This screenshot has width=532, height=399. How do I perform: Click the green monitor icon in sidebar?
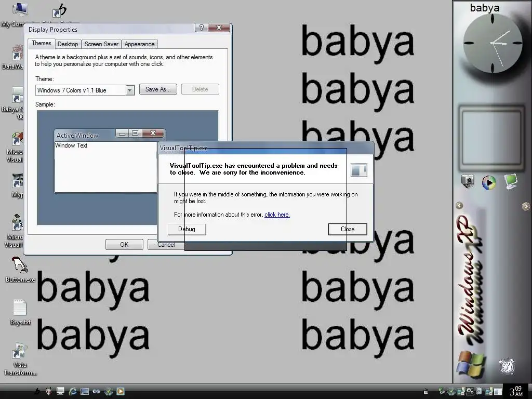[510, 181]
